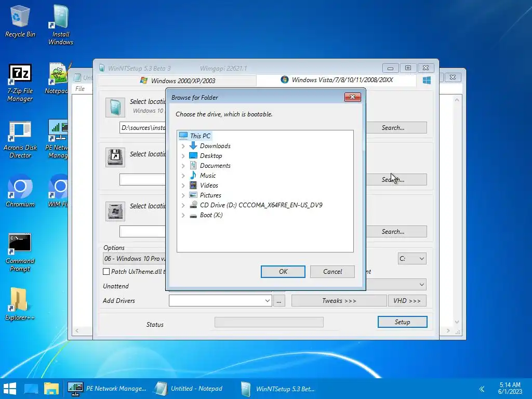Viewport: 532px width, 399px height.
Task: Open the File menu in Notepad
Action: 80,88
